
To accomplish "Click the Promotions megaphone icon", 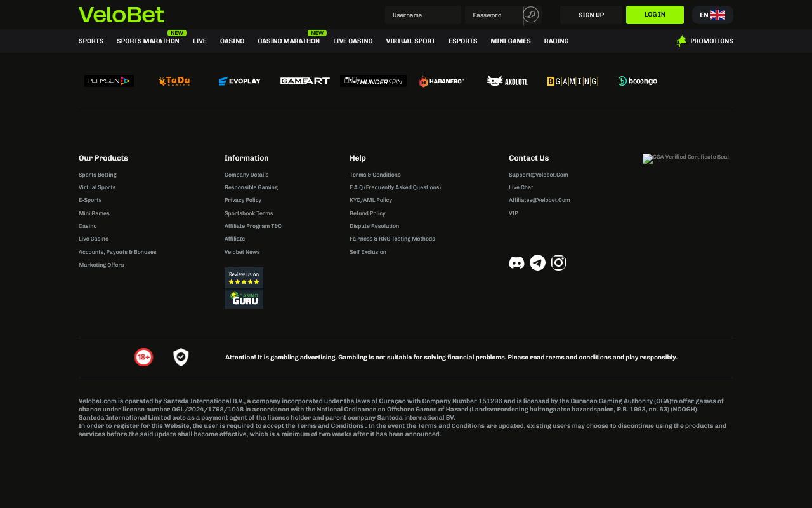I will [681, 41].
